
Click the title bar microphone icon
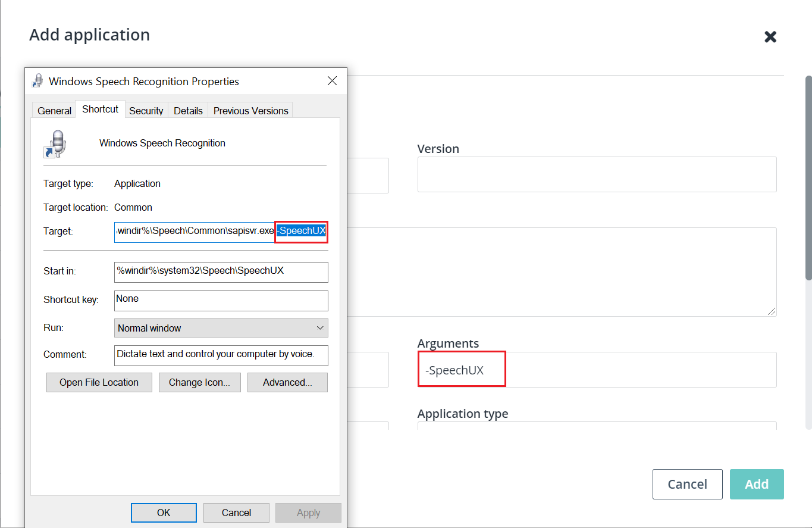(38, 81)
